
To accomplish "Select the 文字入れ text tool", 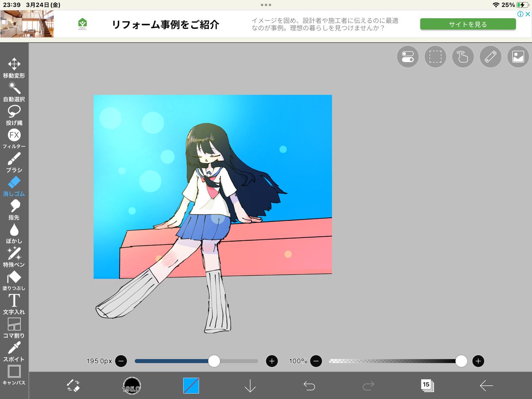I will (x=14, y=304).
